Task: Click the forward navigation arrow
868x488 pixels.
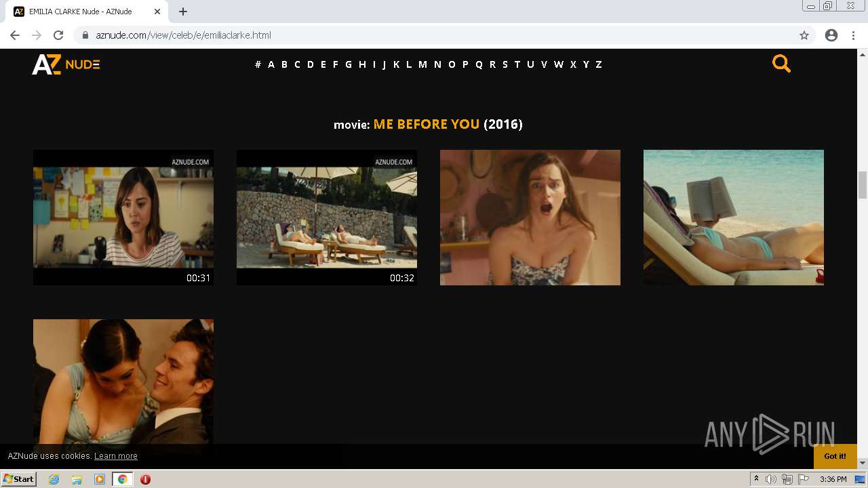Action: [x=37, y=35]
